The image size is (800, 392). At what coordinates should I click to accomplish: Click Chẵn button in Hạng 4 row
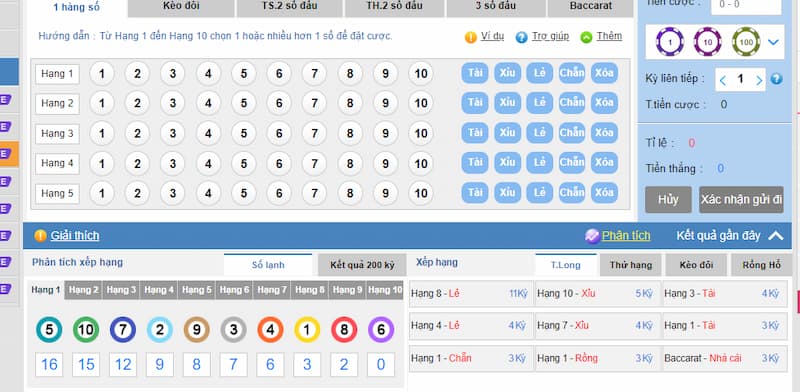(572, 163)
